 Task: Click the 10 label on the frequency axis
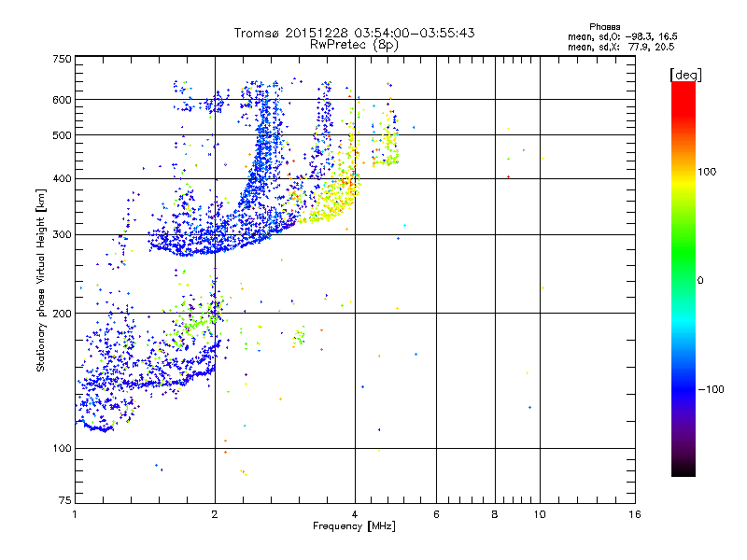click(540, 515)
